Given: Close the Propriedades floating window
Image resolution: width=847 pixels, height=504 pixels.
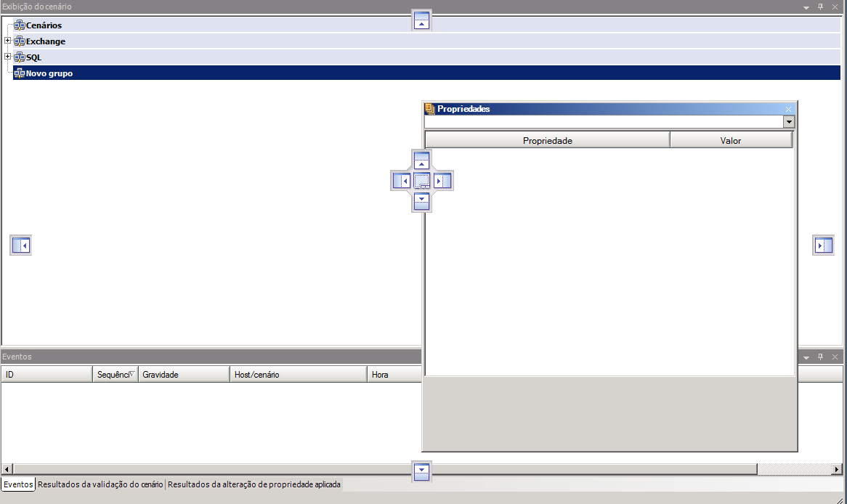Looking at the screenshot, I should pyautogui.click(x=788, y=109).
